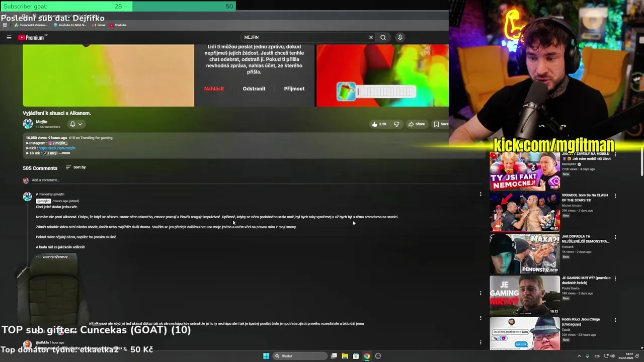This screenshot has height=362, width=644.
Task: Clear the MEJFIN search query
Action: click(371, 37)
